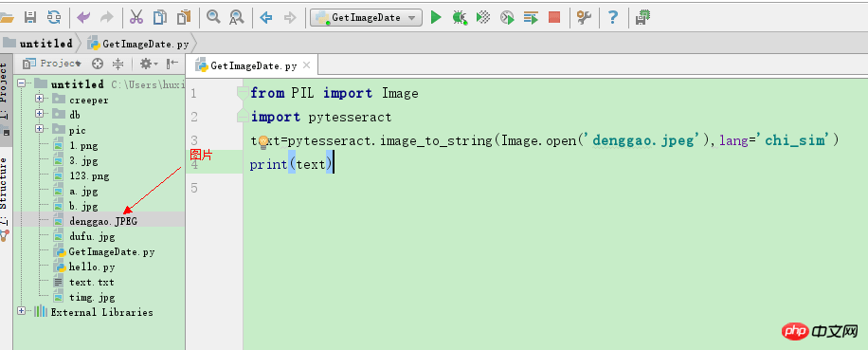
Task: Click the concurrency diagram run icon
Action: click(531, 18)
